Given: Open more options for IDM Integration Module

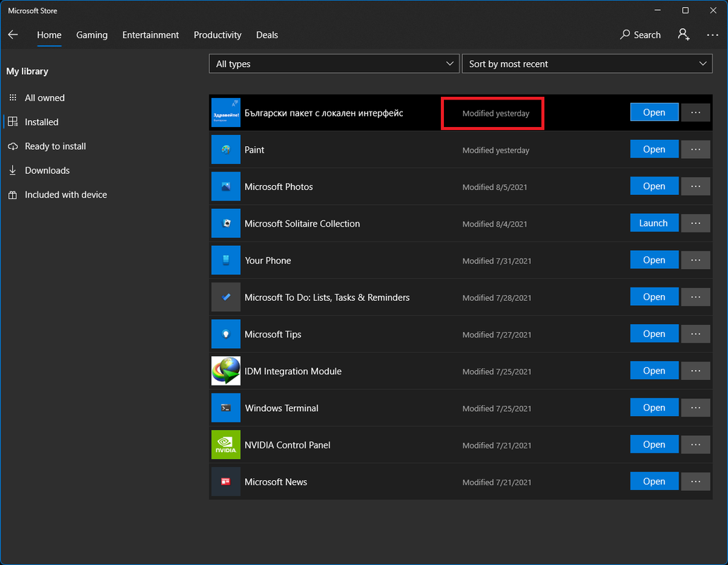Looking at the screenshot, I should pos(695,371).
